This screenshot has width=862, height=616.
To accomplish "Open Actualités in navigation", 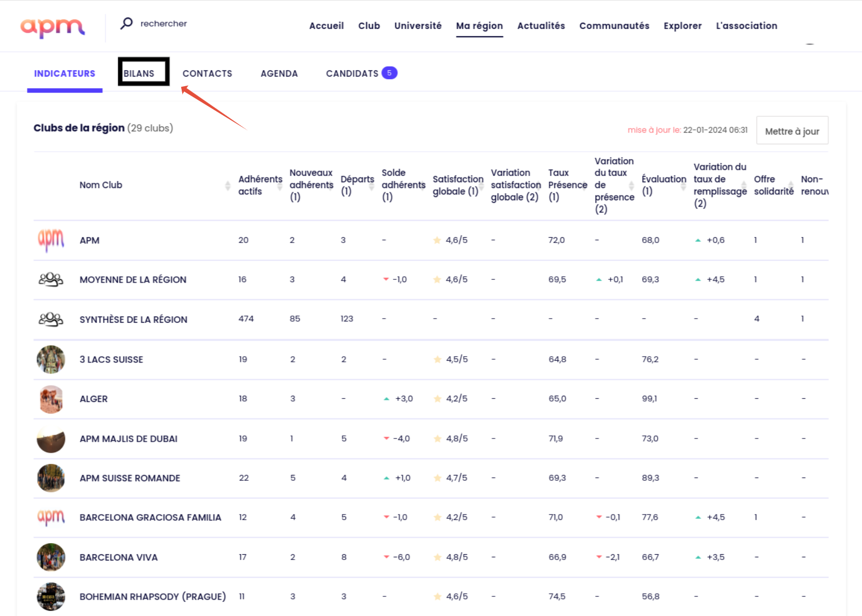I will (541, 25).
